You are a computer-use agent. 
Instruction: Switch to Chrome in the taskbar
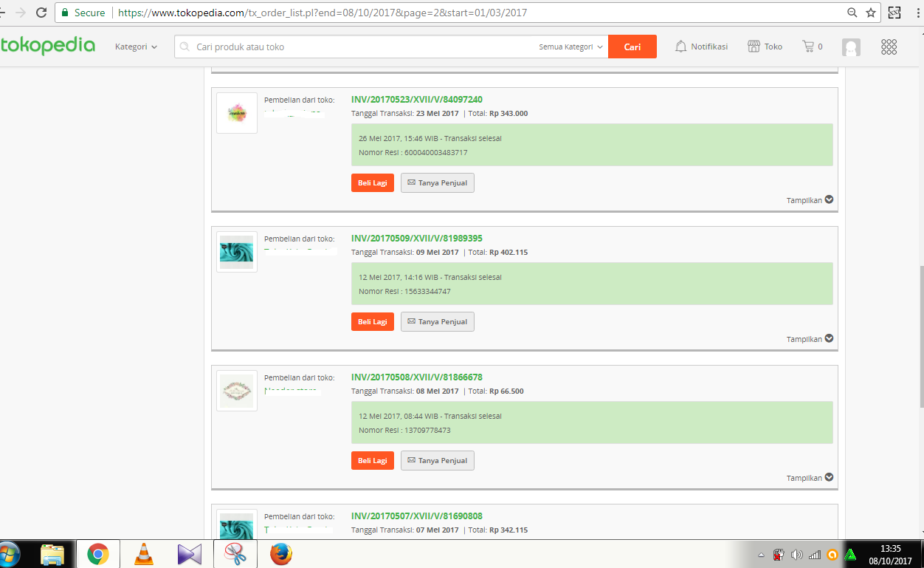point(98,554)
